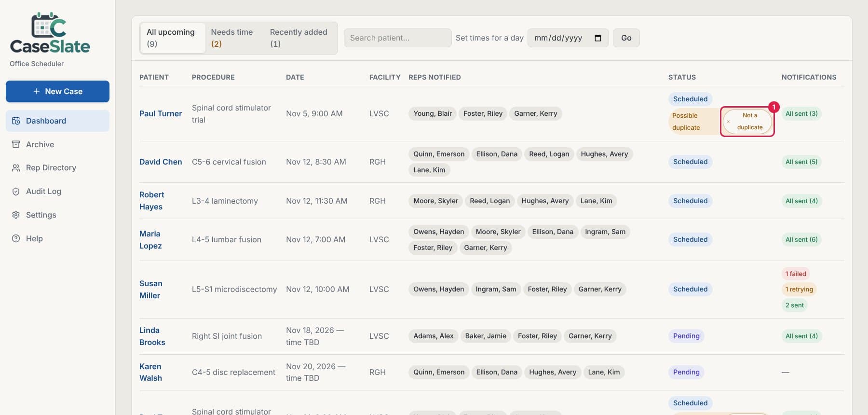The height and width of the screenshot is (415, 868).
Task: Click the '2 sent' notification badge
Action: point(794,305)
